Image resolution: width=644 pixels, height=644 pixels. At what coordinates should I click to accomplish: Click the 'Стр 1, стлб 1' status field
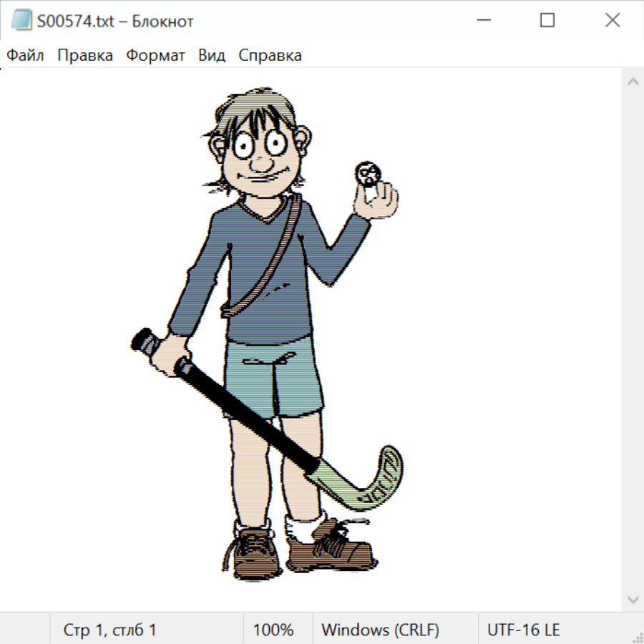(x=110, y=630)
